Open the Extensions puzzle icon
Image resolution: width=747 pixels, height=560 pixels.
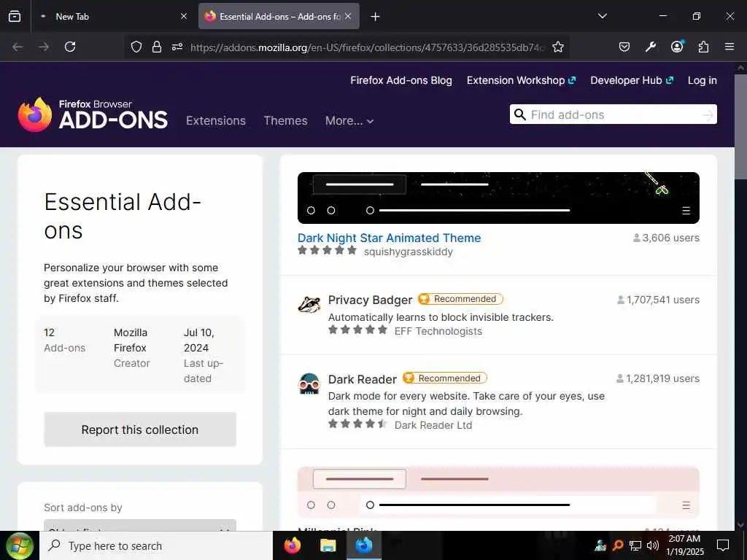click(703, 47)
